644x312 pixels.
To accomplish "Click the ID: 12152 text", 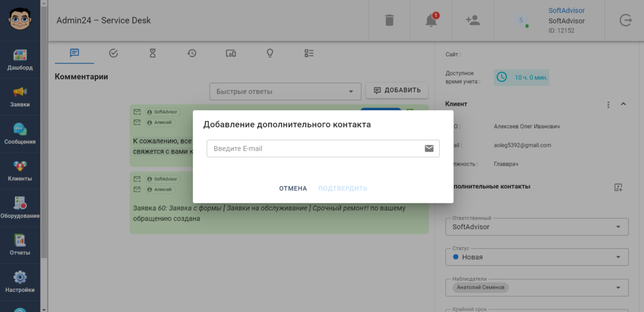I will tap(561, 30).
